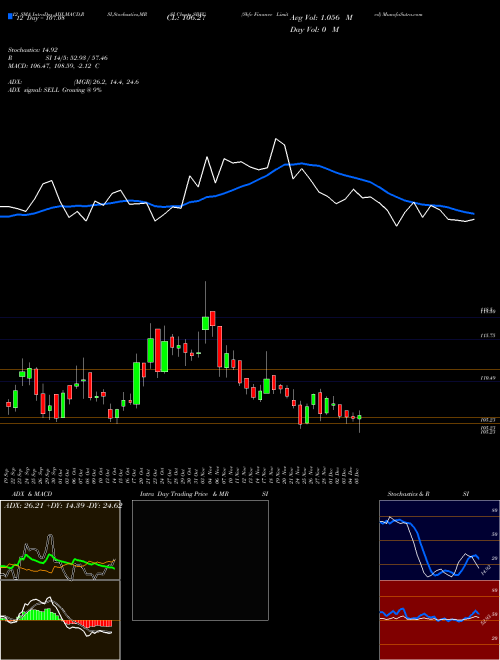Click the last green candlestick on the right

[x=359, y=417]
